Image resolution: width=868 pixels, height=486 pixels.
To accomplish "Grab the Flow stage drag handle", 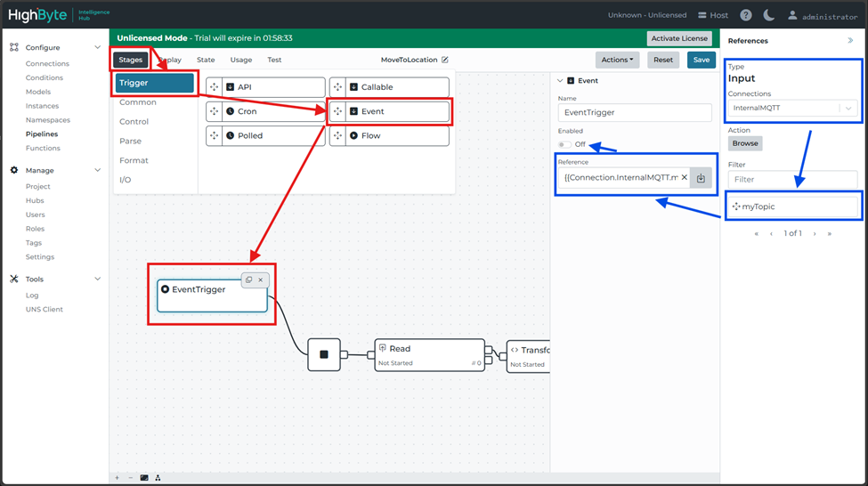I will (x=337, y=135).
